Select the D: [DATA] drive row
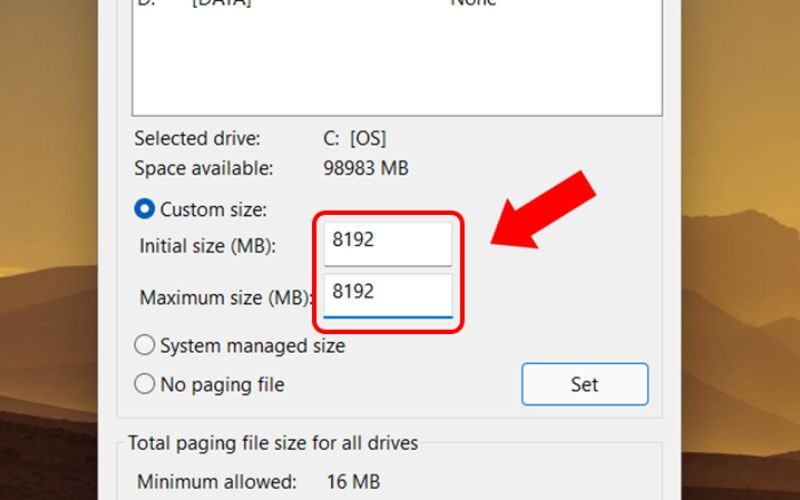 click(220, 4)
